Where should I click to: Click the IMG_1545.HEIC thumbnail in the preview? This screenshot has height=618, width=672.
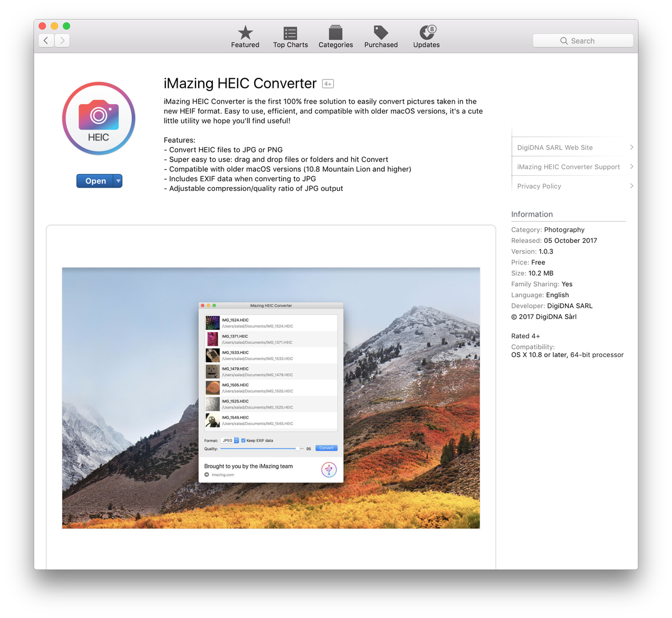pyautogui.click(x=212, y=420)
